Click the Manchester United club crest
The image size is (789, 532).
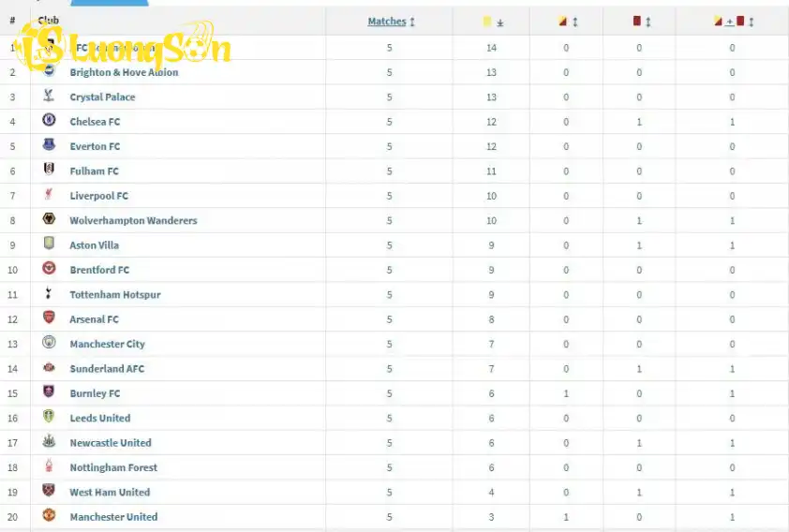click(49, 516)
